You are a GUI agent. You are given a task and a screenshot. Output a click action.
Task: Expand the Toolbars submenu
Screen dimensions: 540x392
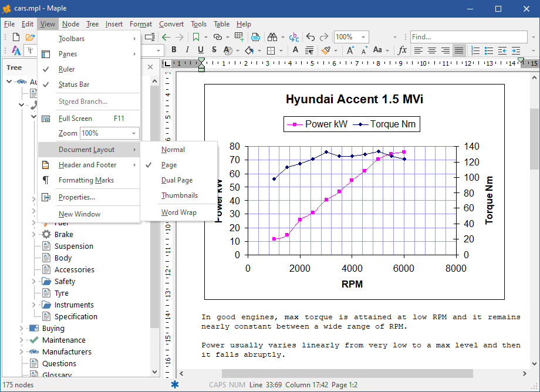pyautogui.click(x=89, y=39)
